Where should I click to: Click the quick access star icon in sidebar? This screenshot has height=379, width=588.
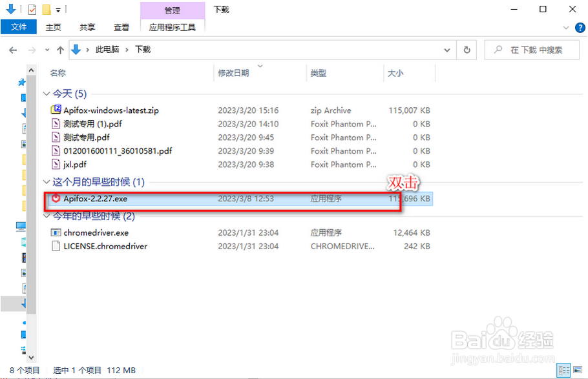point(22,82)
